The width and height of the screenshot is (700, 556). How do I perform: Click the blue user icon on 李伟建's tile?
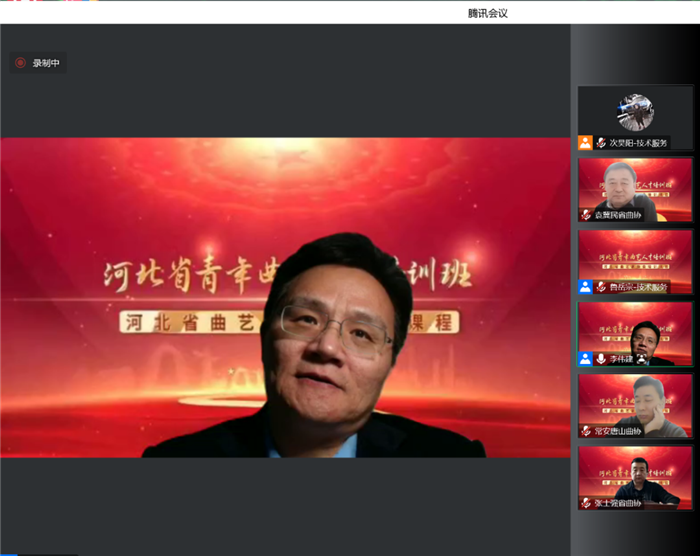(585, 358)
